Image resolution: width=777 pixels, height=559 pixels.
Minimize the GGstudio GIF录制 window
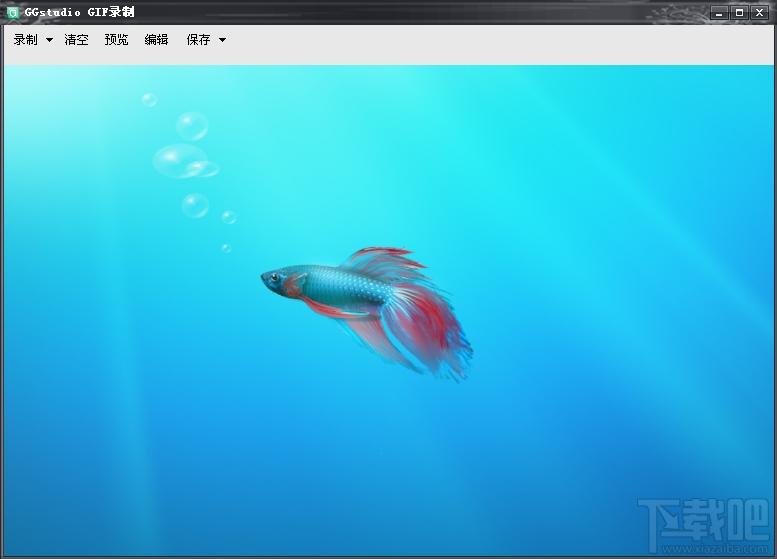719,13
